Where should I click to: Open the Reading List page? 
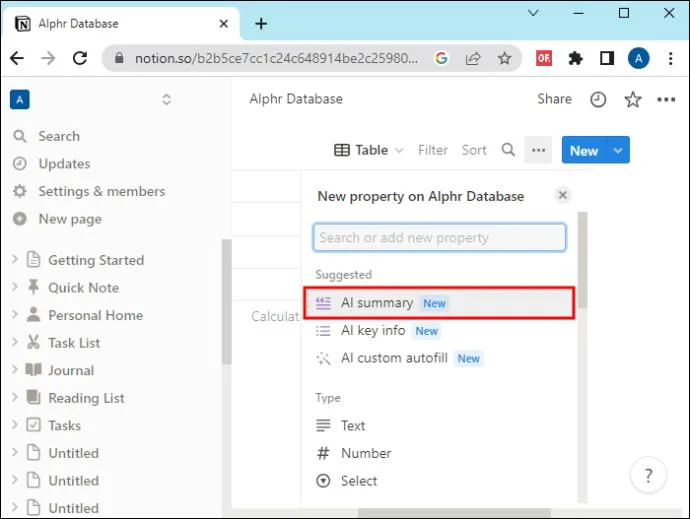point(86,398)
